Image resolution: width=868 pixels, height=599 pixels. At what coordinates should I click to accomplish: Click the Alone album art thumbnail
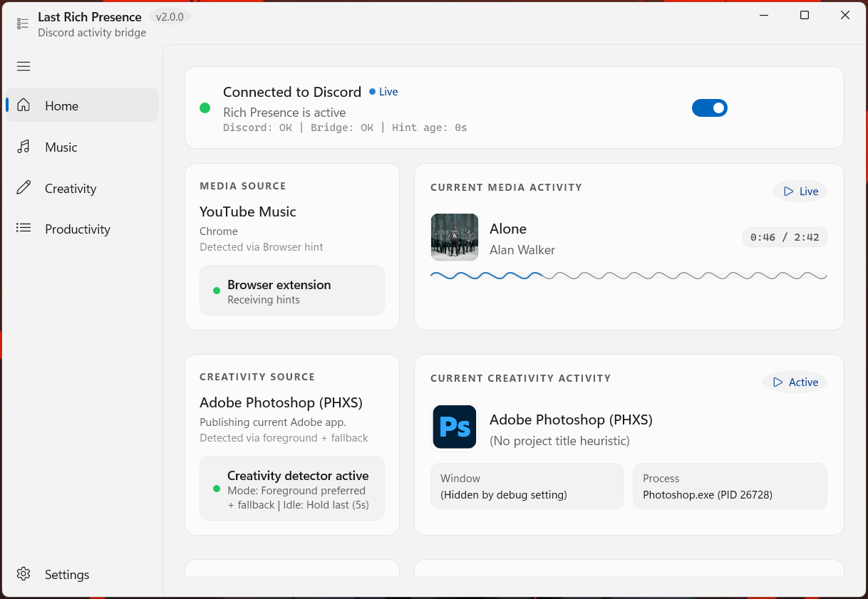pyautogui.click(x=455, y=237)
